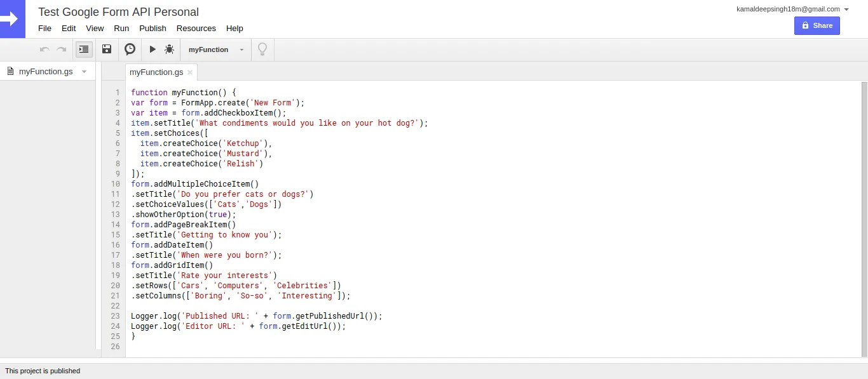Open the View menu
This screenshot has width=868, height=379.
click(x=95, y=28)
